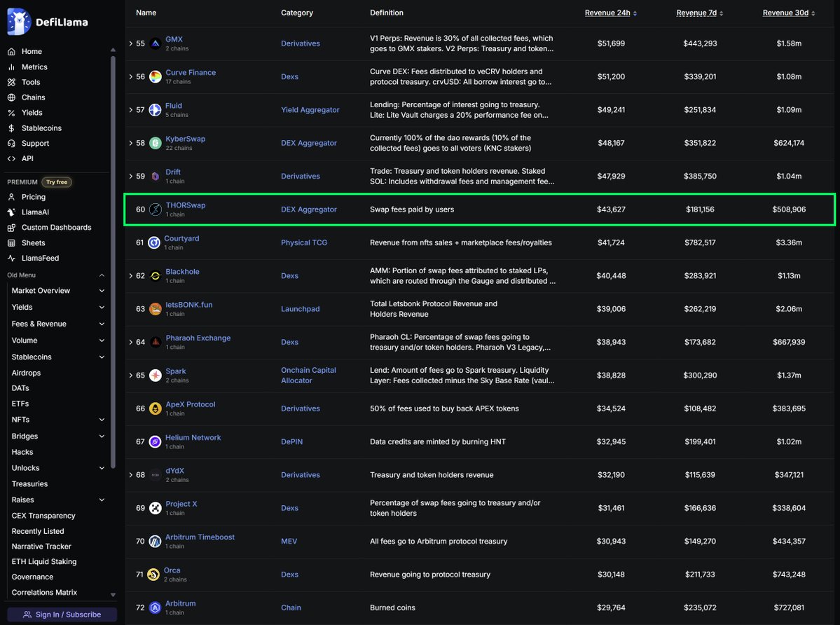The height and width of the screenshot is (625, 840).
Task: Click the sidebar vertical scrollbar
Action: [x=113, y=261]
